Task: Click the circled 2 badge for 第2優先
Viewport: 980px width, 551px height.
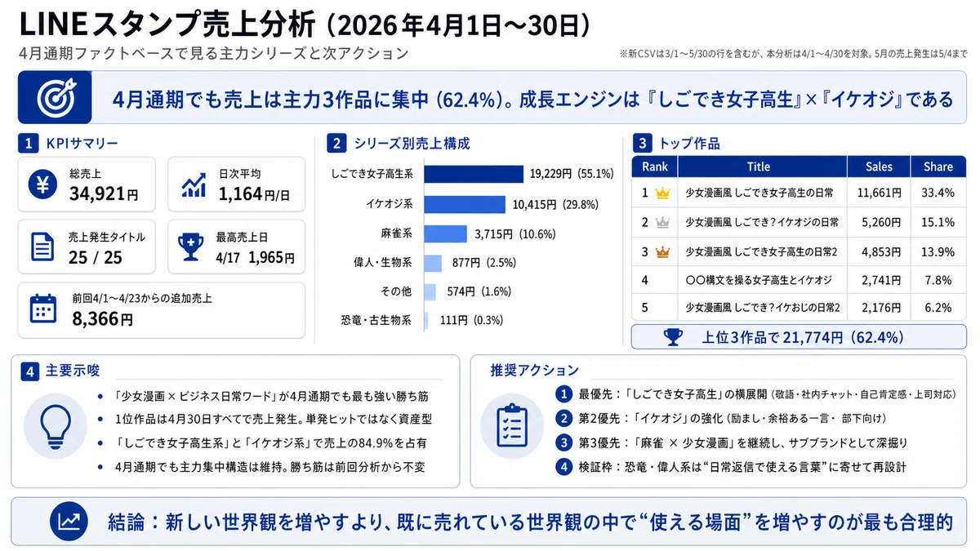Action: [563, 419]
